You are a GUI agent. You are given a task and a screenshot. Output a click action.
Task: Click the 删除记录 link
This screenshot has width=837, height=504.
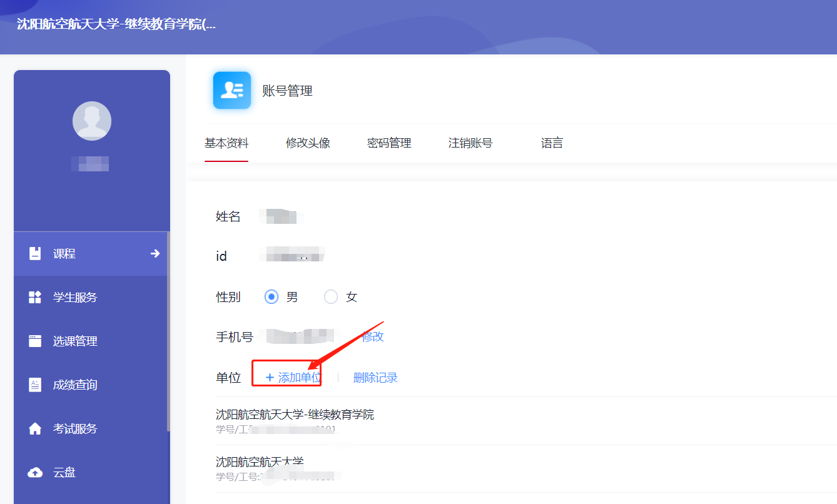[x=375, y=378]
